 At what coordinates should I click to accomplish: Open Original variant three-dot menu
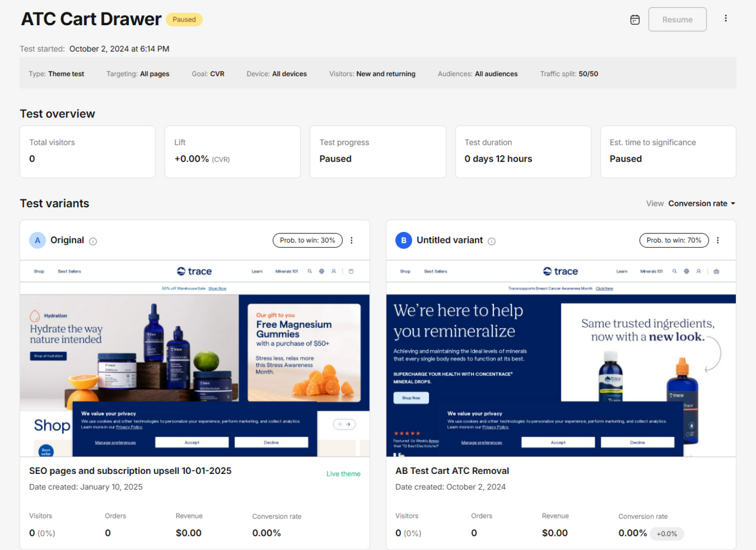pos(351,240)
